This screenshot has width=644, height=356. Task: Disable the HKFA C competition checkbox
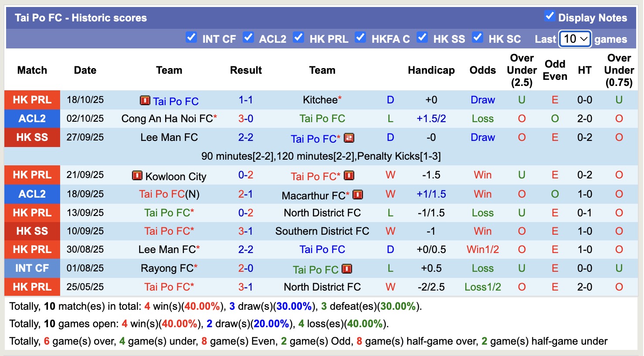[x=360, y=38]
